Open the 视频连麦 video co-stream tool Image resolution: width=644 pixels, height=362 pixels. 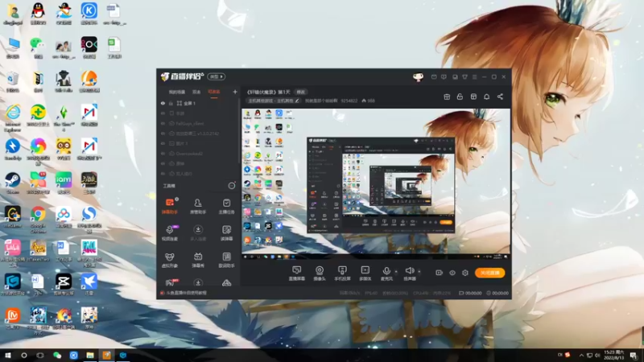pyautogui.click(x=170, y=232)
